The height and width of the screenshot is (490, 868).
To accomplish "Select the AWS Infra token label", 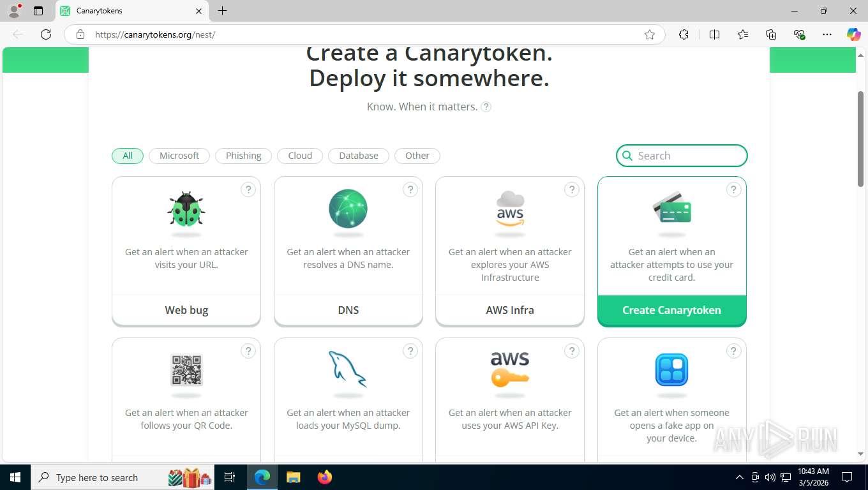I will point(510,310).
